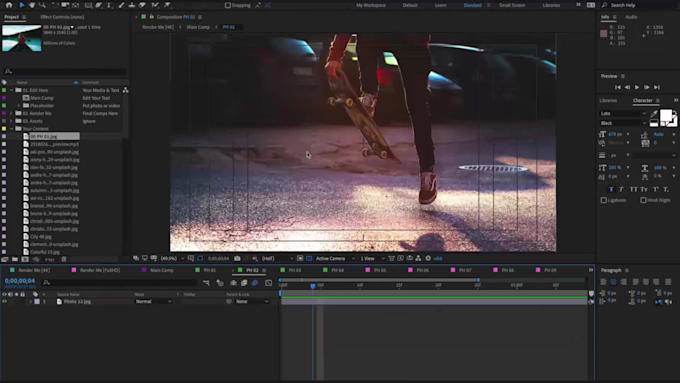Screen dimensions: 680x383
Task: Click the trash delete icon in Project panel
Action: [x=64, y=259]
